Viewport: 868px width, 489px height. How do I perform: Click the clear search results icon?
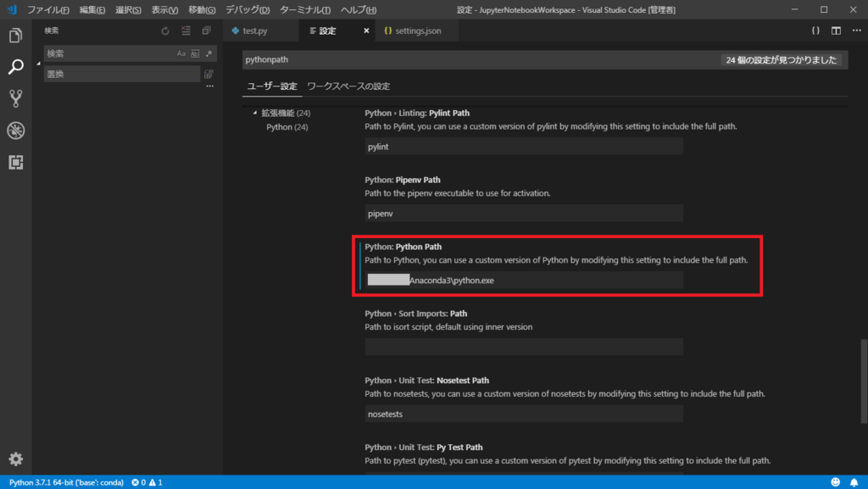(x=186, y=31)
